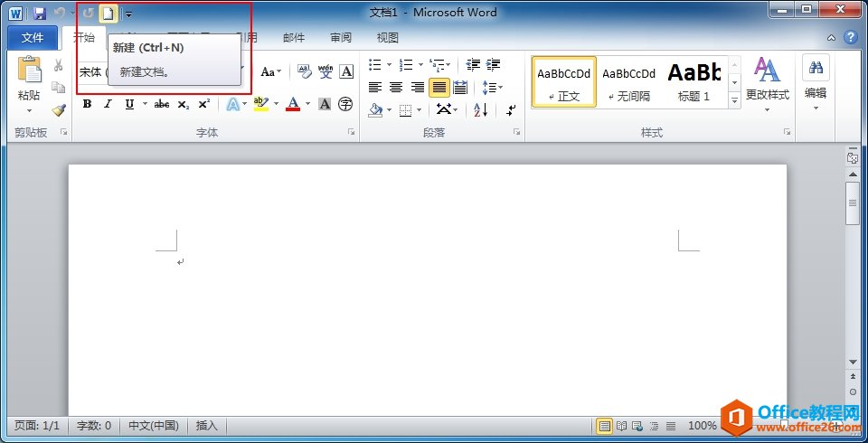
Task: Click the Text Effects glowing A icon
Action: (233, 104)
